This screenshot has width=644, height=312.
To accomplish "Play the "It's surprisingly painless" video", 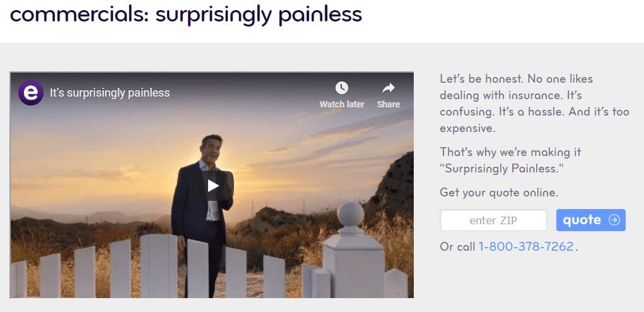I will tap(213, 186).
